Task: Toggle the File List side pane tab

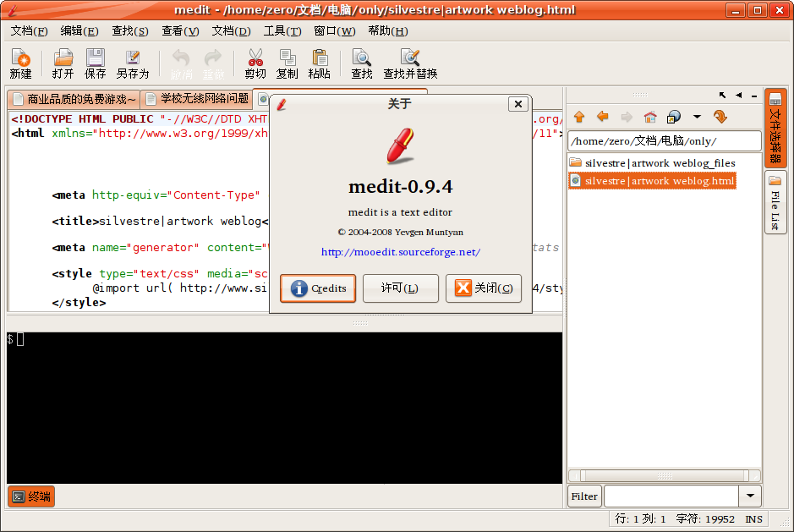Action: (775, 203)
